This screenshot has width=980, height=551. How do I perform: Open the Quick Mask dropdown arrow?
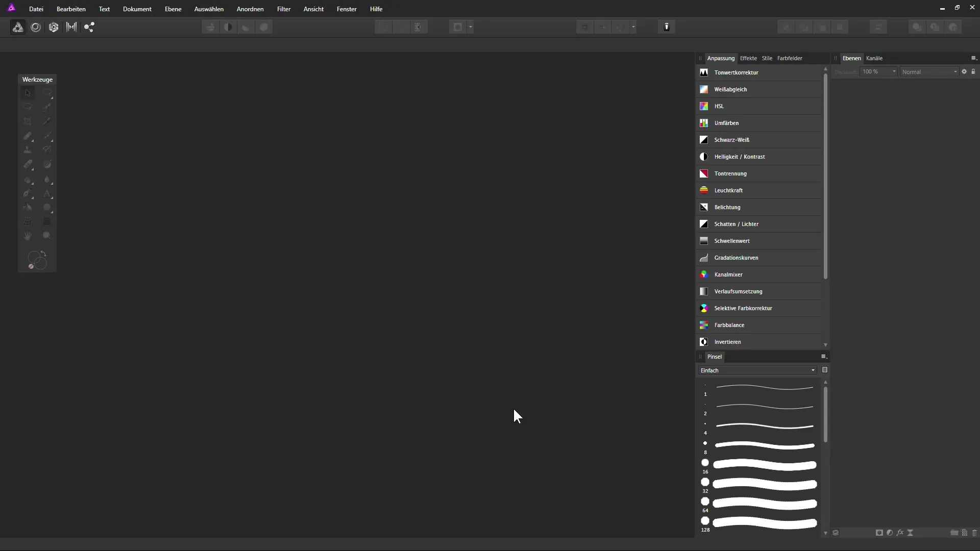[470, 27]
